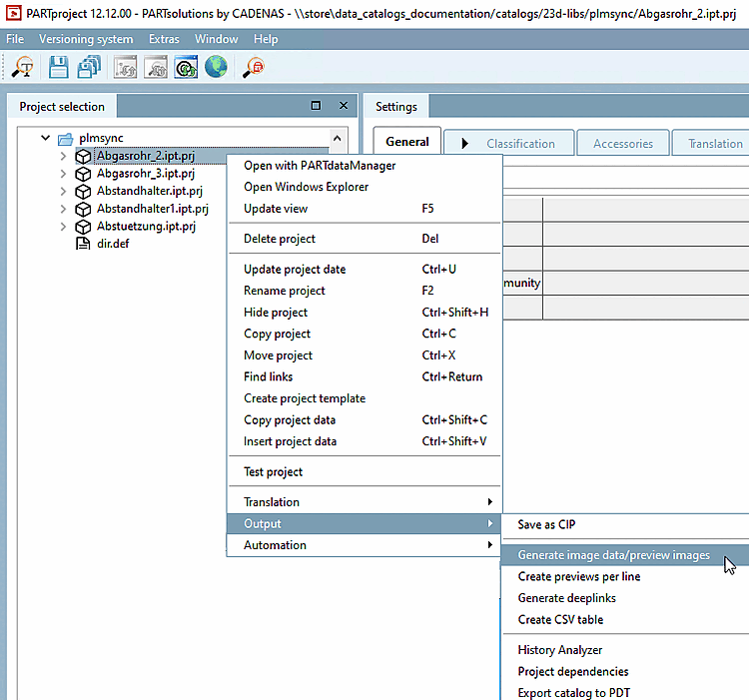Viewport: 749px width, 700px height.
Task: Click the project tree scroll-up arrow
Action: click(338, 139)
